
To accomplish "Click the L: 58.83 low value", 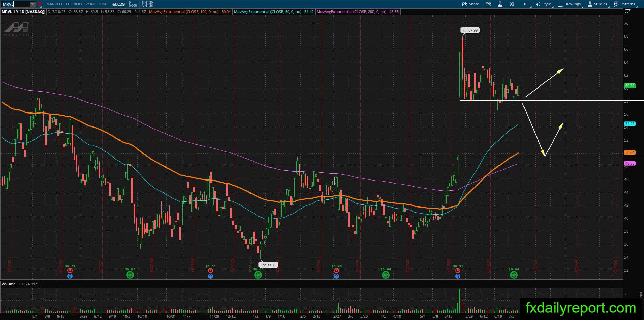I will 108,12.
